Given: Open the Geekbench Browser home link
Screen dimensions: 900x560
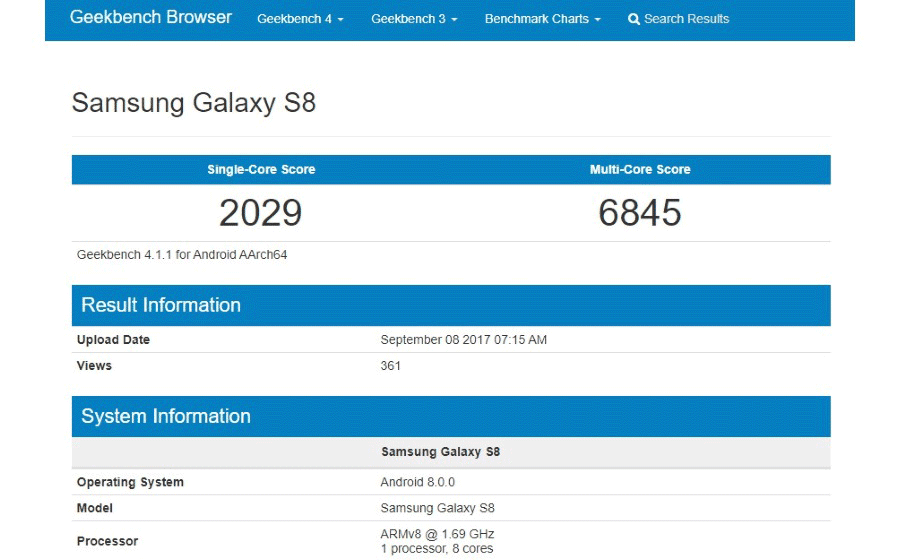Looking at the screenshot, I should (150, 18).
